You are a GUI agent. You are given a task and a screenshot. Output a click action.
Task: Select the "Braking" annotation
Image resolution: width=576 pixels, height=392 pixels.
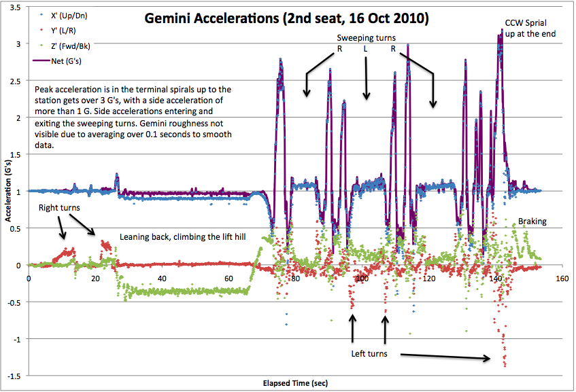[x=532, y=221]
